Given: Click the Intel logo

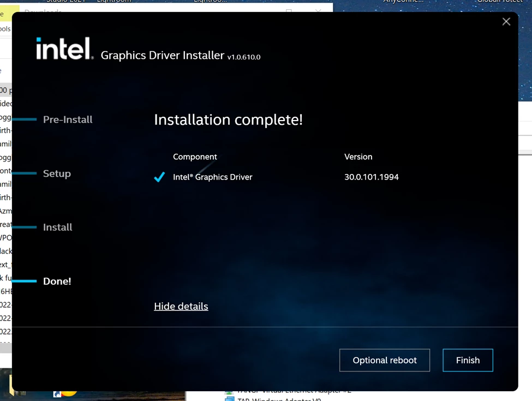Looking at the screenshot, I should 64,48.
